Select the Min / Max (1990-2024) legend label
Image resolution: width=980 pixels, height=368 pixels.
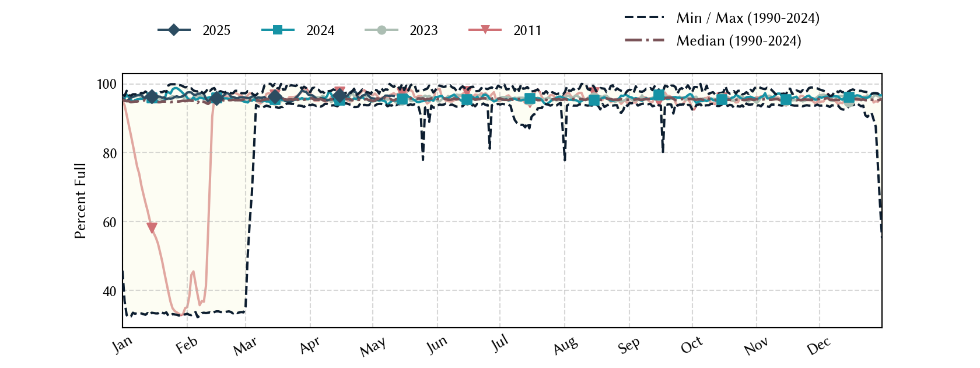748,18
